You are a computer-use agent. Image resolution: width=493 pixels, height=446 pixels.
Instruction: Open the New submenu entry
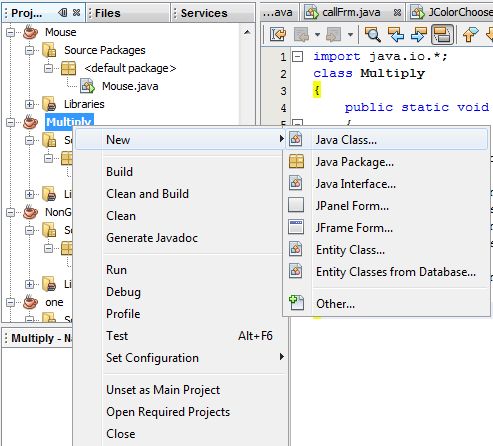[x=180, y=140]
